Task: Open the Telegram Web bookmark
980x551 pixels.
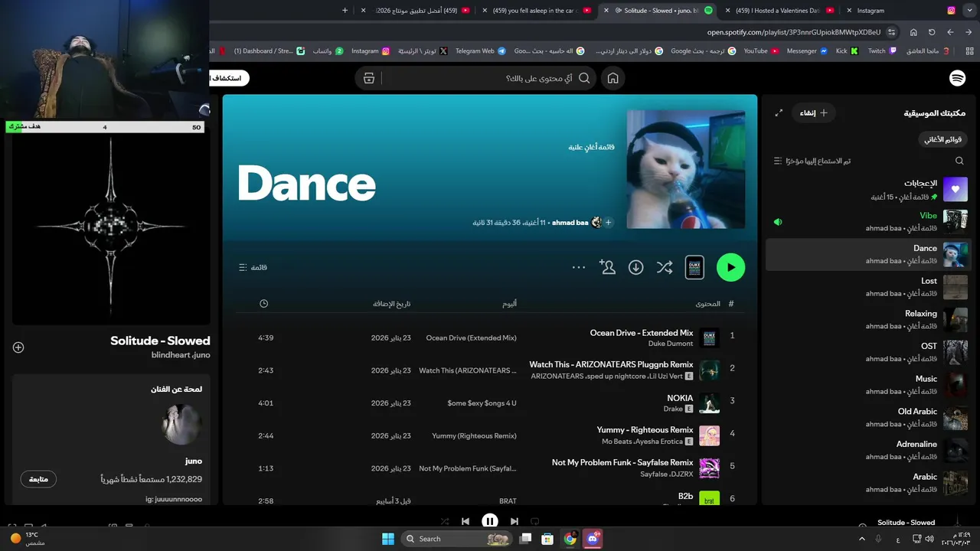Action: (481, 51)
